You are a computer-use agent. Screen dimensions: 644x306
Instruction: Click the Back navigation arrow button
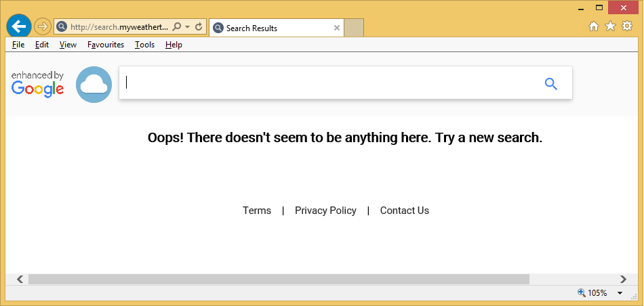[x=18, y=26]
